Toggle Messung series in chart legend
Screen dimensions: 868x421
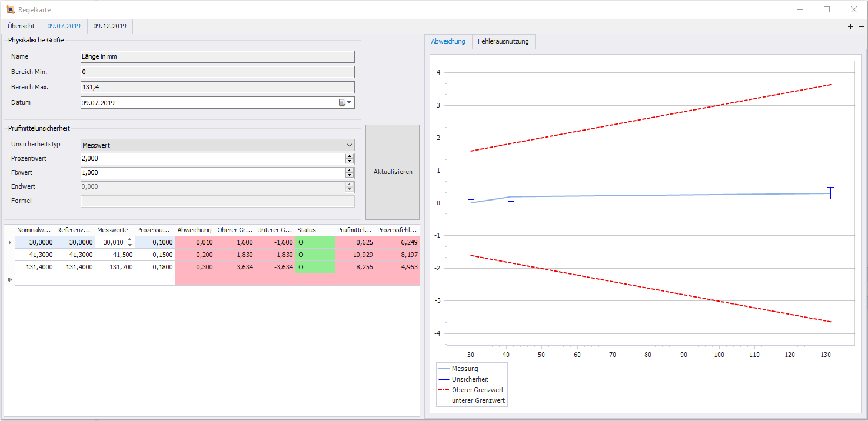(464, 369)
